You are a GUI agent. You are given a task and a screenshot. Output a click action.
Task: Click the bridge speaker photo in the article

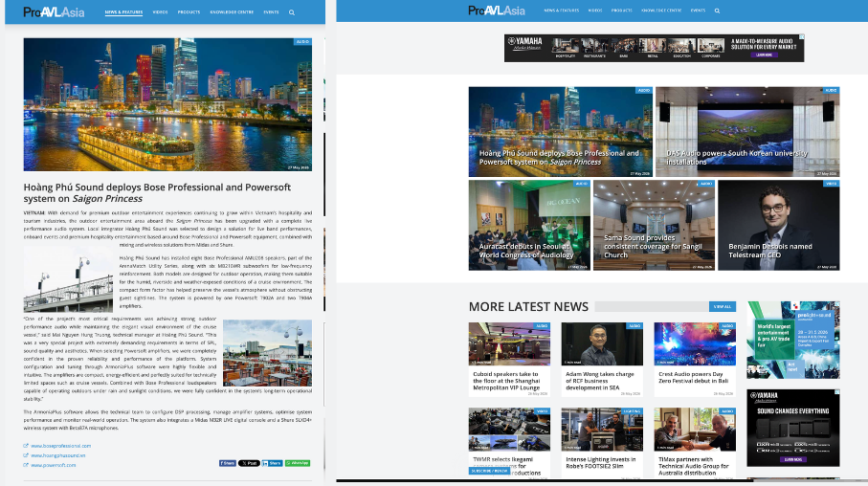point(68,279)
